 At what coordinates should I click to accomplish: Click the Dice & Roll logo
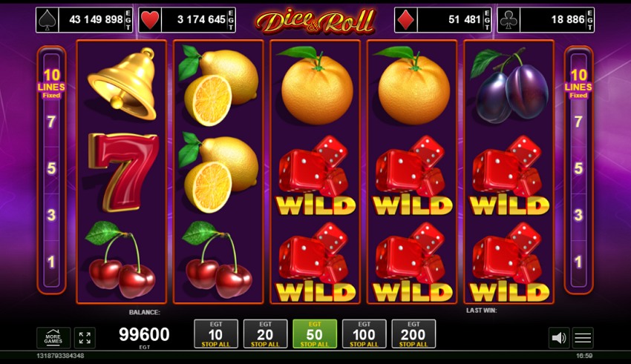[x=315, y=21]
